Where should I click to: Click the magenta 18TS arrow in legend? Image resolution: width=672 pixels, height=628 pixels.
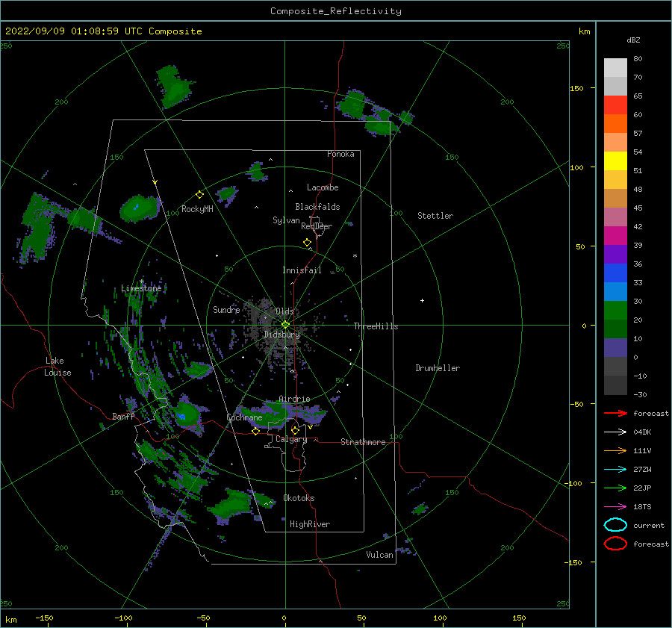pos(615,507)
